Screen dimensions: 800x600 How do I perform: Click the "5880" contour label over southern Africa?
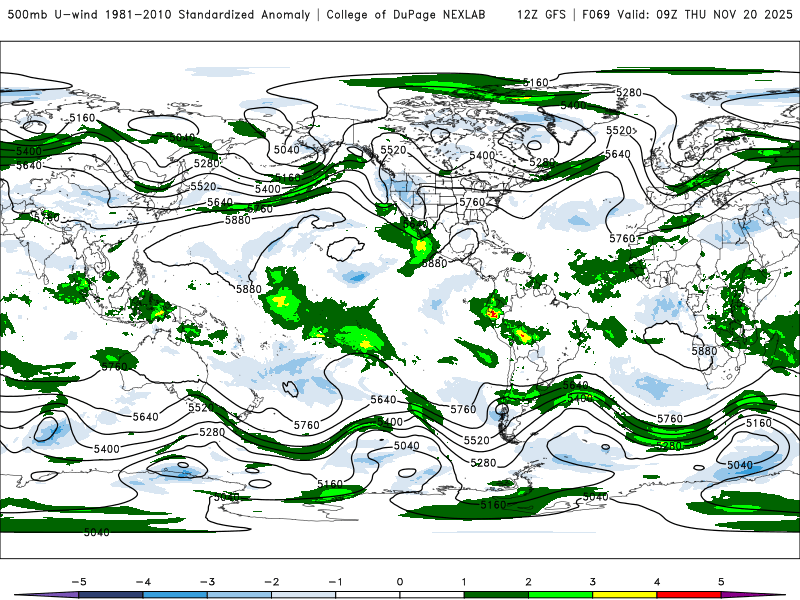704,351
